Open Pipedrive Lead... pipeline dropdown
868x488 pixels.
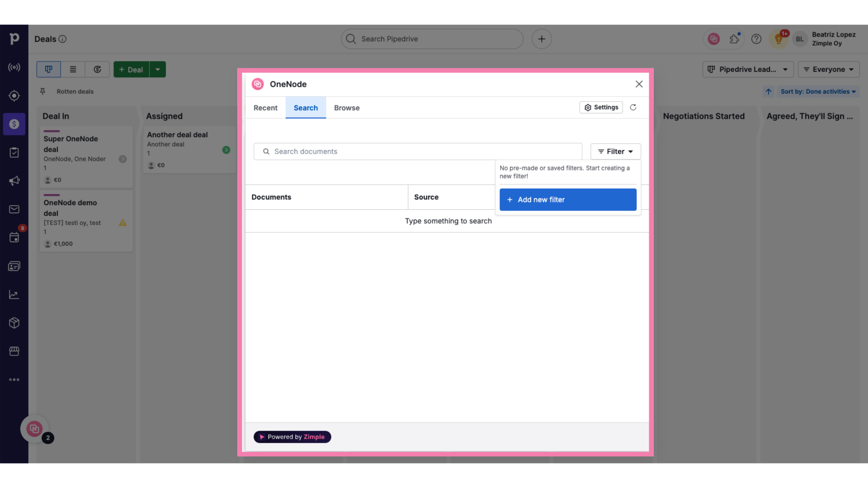coord(748,69)
